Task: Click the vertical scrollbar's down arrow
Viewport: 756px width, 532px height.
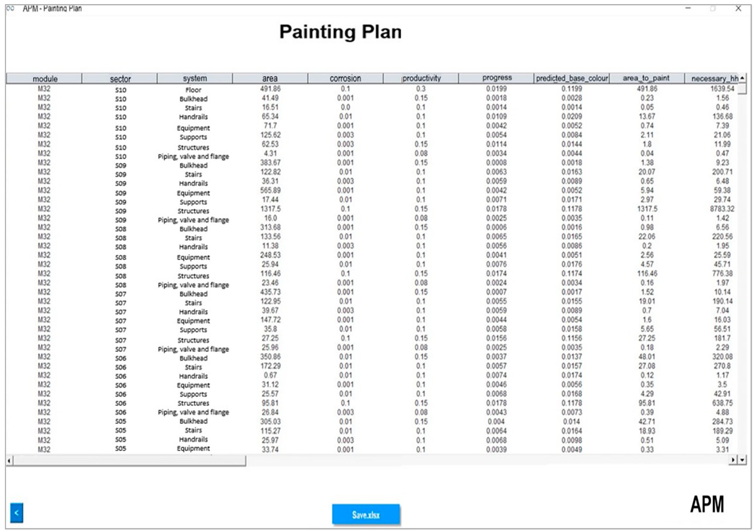Action: pyautogui.click(x=742, y=460)
